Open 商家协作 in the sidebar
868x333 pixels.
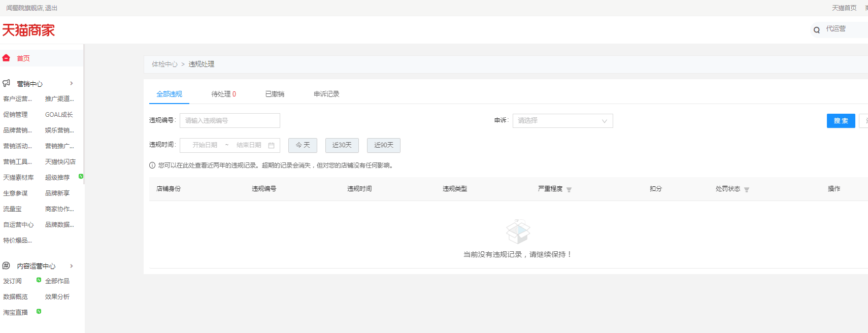59,209
